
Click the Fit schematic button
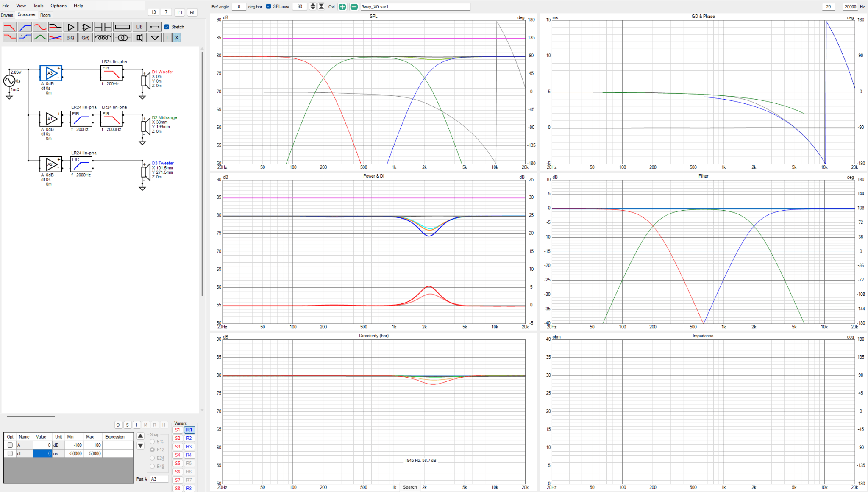pyautogui.click(x=192, y=12)
